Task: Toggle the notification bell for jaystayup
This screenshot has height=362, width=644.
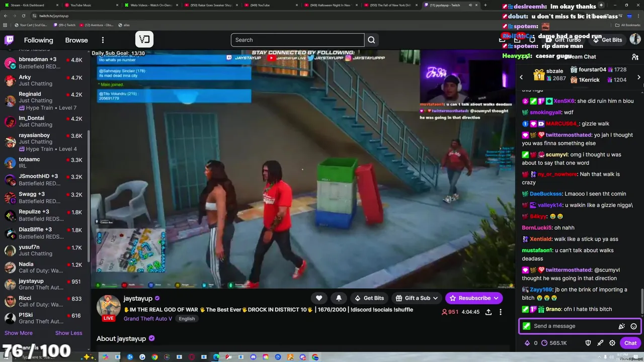Action: coord(339,298)
